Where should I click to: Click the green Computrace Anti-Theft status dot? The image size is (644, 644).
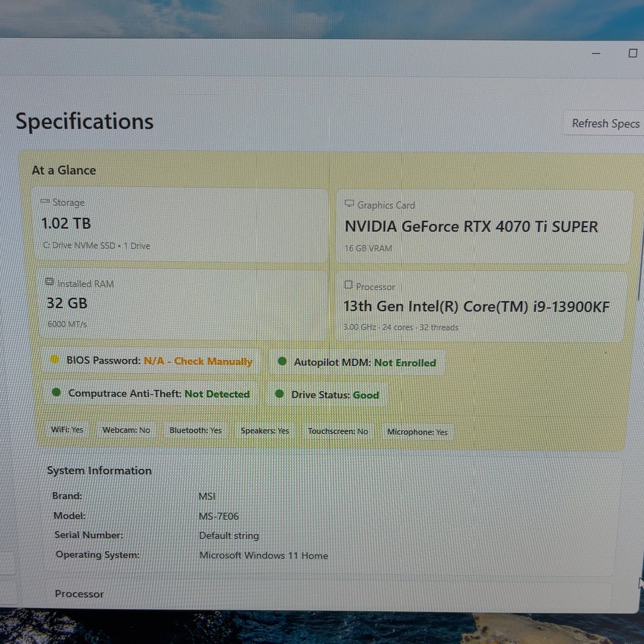pos(56,392)
